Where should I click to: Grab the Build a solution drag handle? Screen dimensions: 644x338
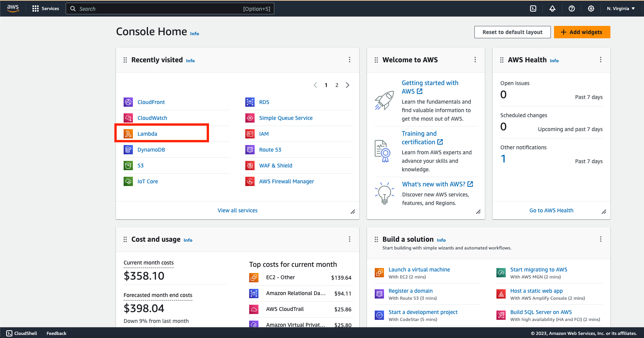tap(376, 239)
